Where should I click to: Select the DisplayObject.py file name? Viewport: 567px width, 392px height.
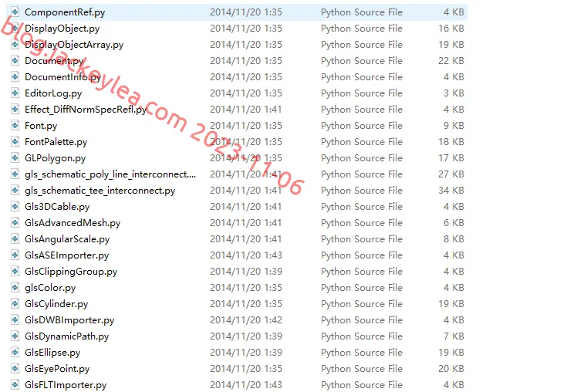(x=62, y=29)
